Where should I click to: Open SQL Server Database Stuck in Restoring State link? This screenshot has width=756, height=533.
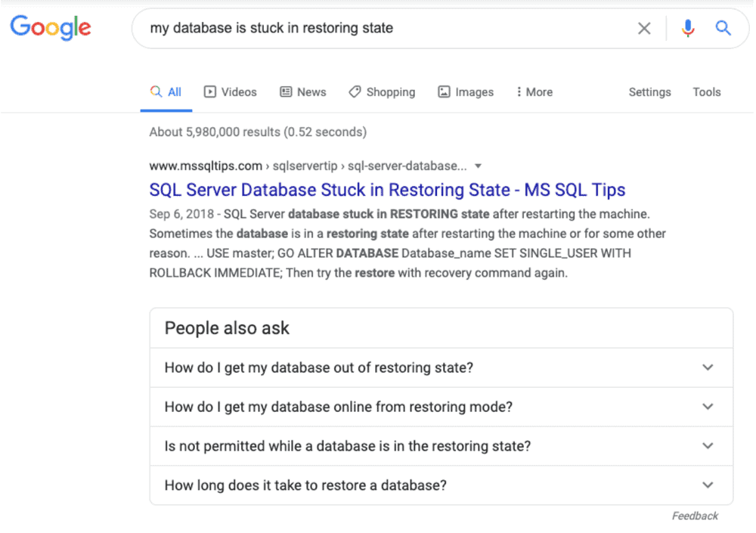coord(387,190)
